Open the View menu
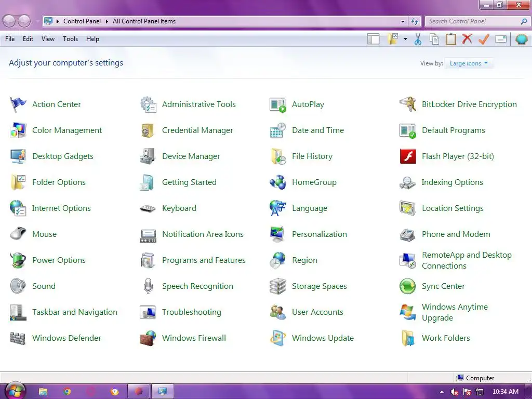The height and width of the screenshot is (399, 532). point(48,39)
